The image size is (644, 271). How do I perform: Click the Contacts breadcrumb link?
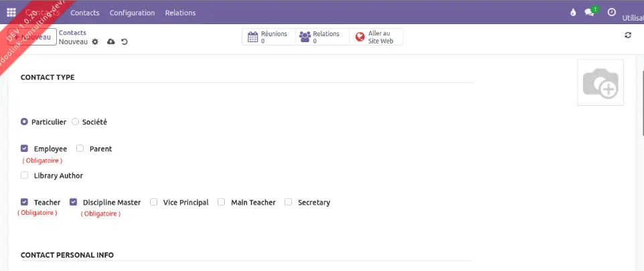coord(72,32)
